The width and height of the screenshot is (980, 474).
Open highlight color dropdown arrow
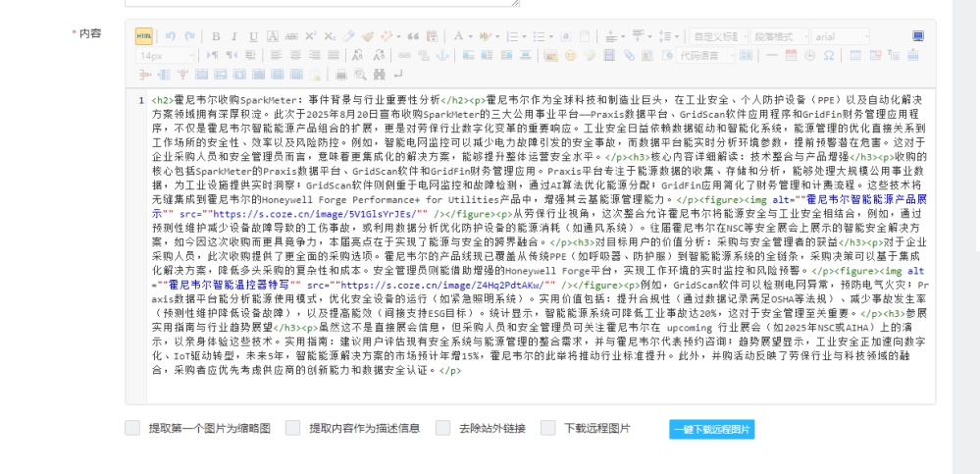497,36
